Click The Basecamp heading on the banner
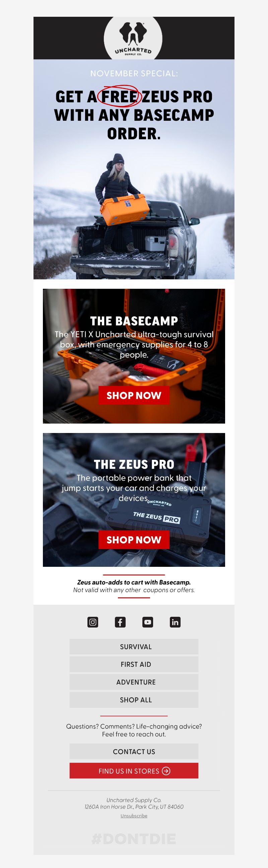Viewport: 268px width, 868px height. pyautogui.click(x=134, y=321)
